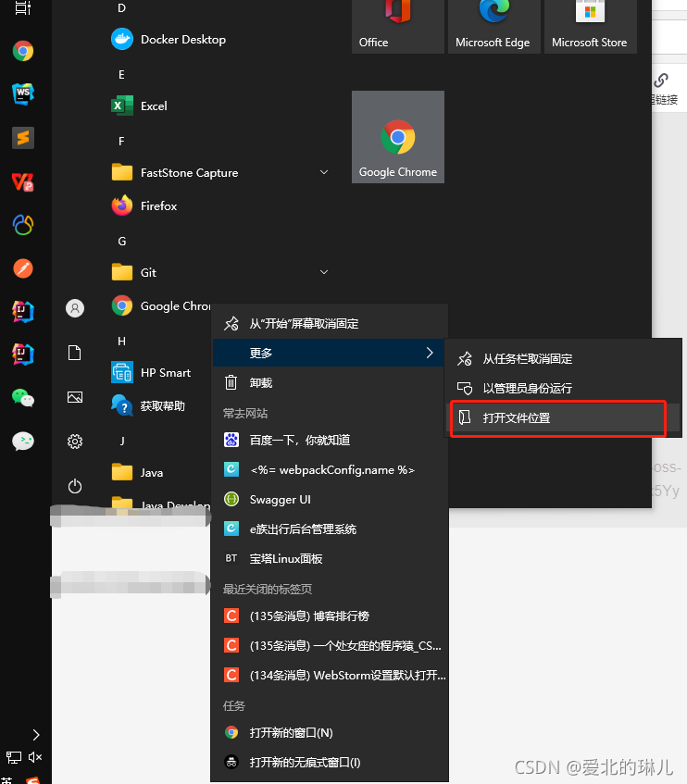Select 打开新的无痕式窗口(I) task

coord(329,762)
